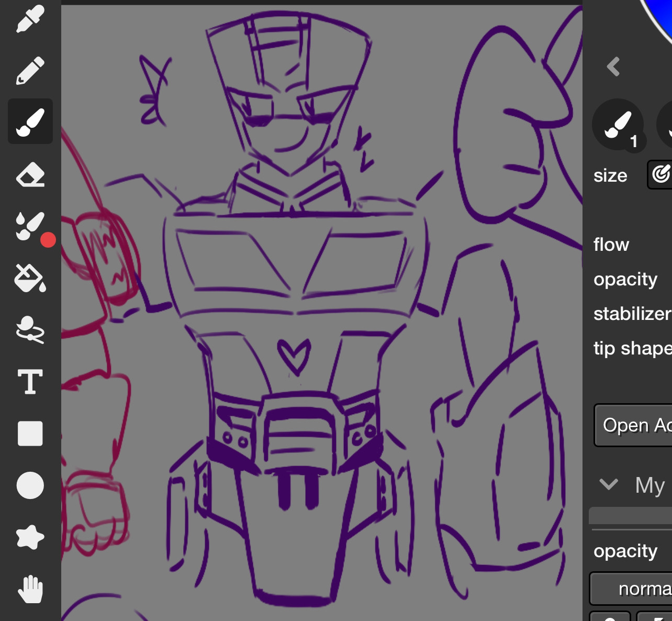The width and height of the screenshot is (672, 621).
Task: Select the Pencil tool
Action: point(30,70)
